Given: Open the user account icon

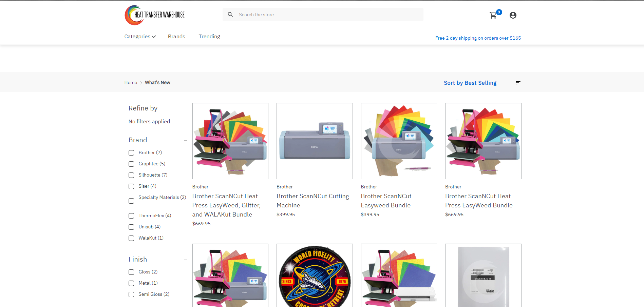Looking at the screenshot, I should tap(513, 15).
